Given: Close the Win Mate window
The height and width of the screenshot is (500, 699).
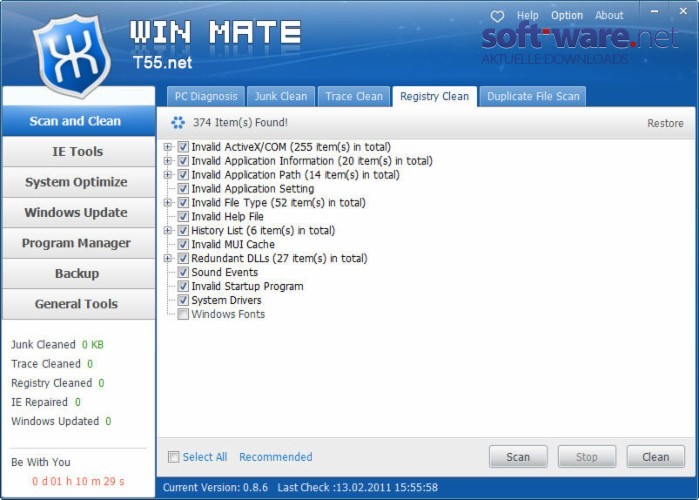Looking at the screenshot, I should coord(683,11).
